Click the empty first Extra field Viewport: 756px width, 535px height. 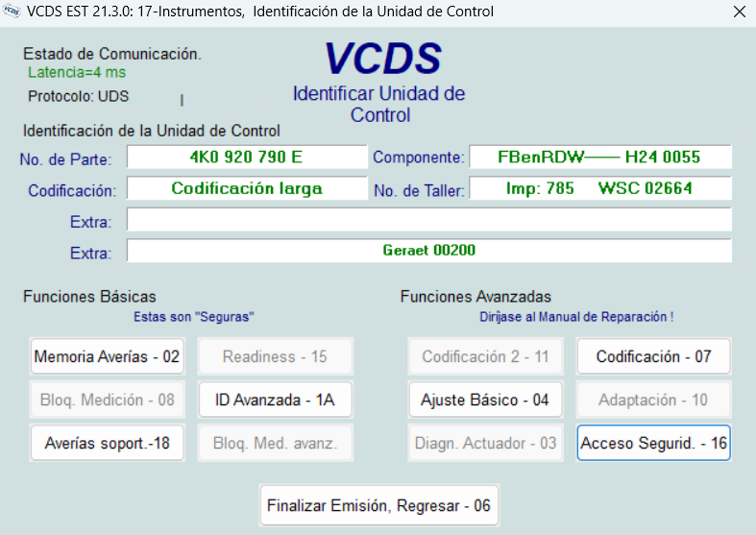point(429,220)
